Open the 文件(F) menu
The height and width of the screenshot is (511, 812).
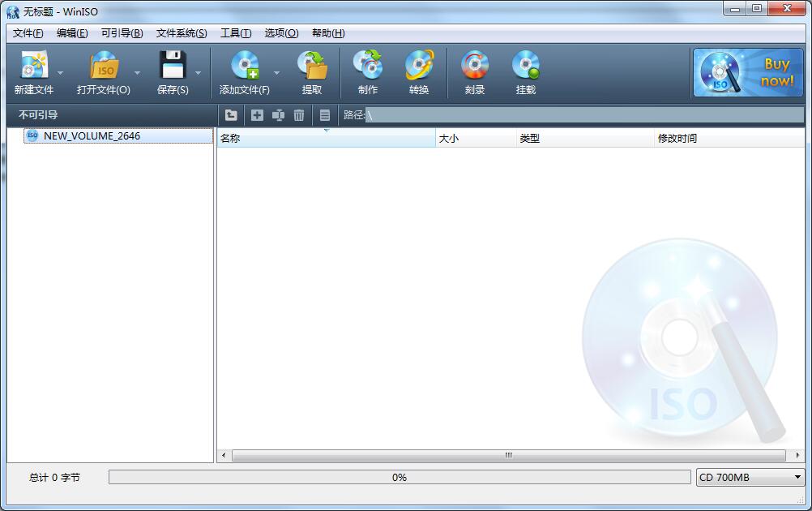[28, 33]
